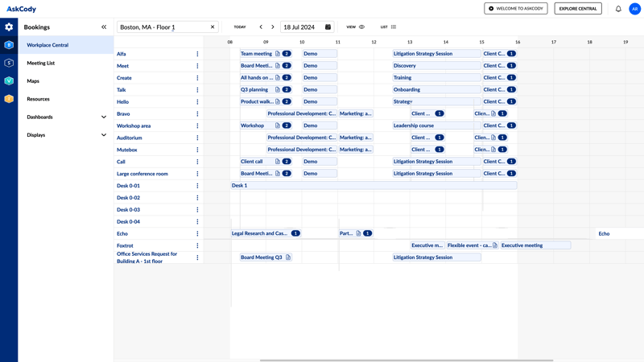Open options menu for Large conference room
The height and width of the screenshot is (362, 644).
click(x=197, y=174)
